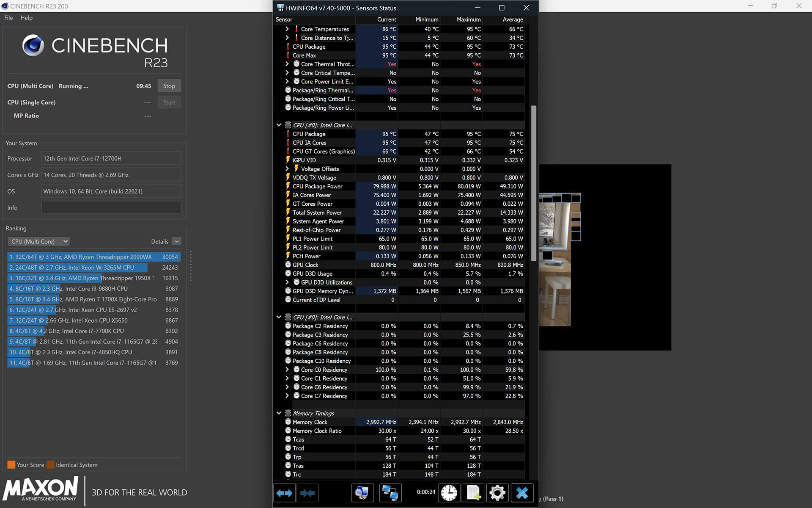
Task: Reset the elapsed time clock icon
Action: pos(449,493)
